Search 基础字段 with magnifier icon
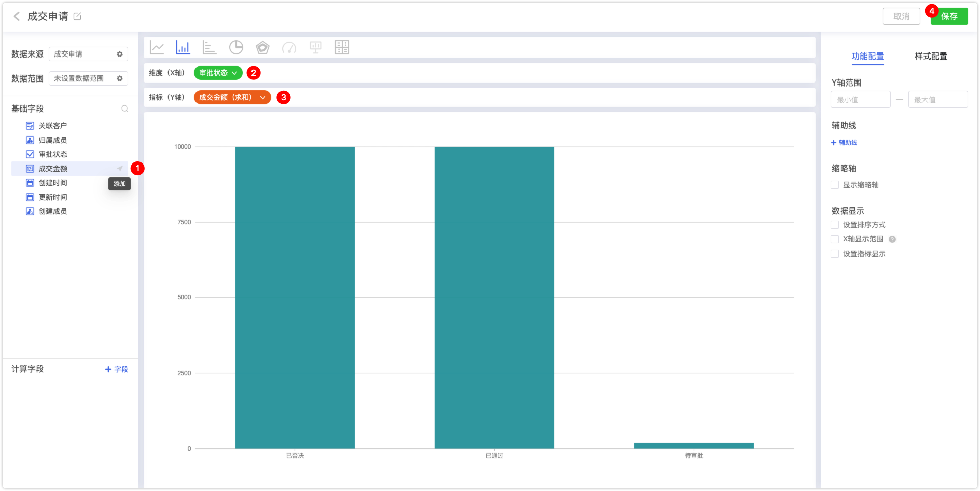Image resolution: width=980 pixels, height=491 pixels. (x=125, y=108)
